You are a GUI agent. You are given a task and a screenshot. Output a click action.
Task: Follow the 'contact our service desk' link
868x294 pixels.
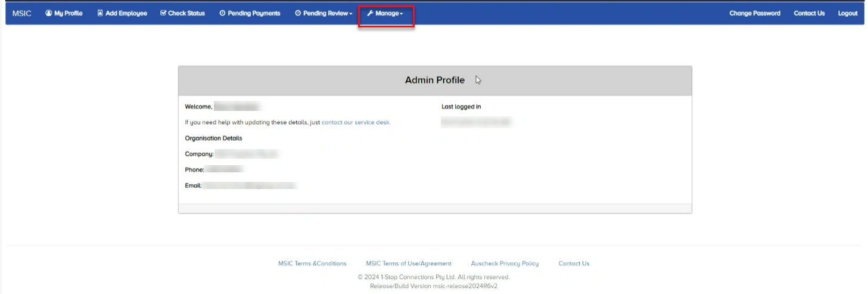[x=356, y=122]
